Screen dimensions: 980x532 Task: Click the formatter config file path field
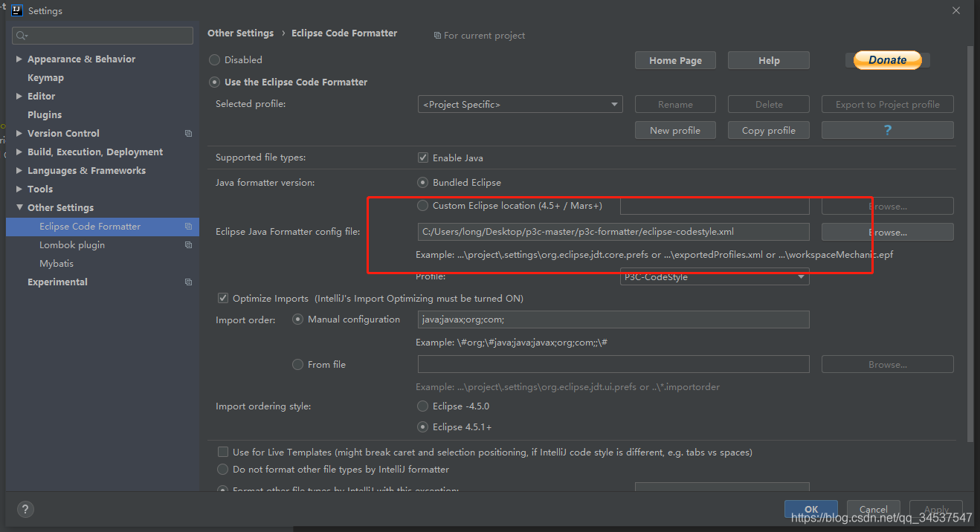point(613,232)
